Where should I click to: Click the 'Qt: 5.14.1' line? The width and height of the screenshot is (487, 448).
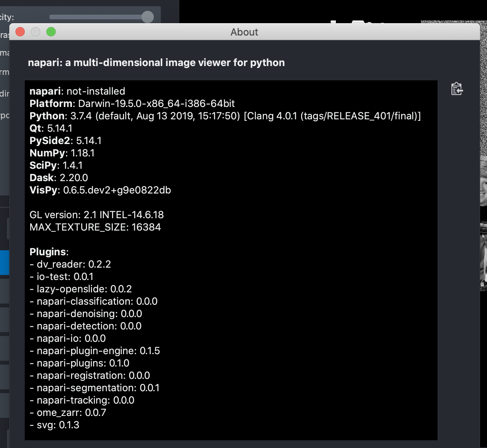pyautogui.click(x=51, y=128)
